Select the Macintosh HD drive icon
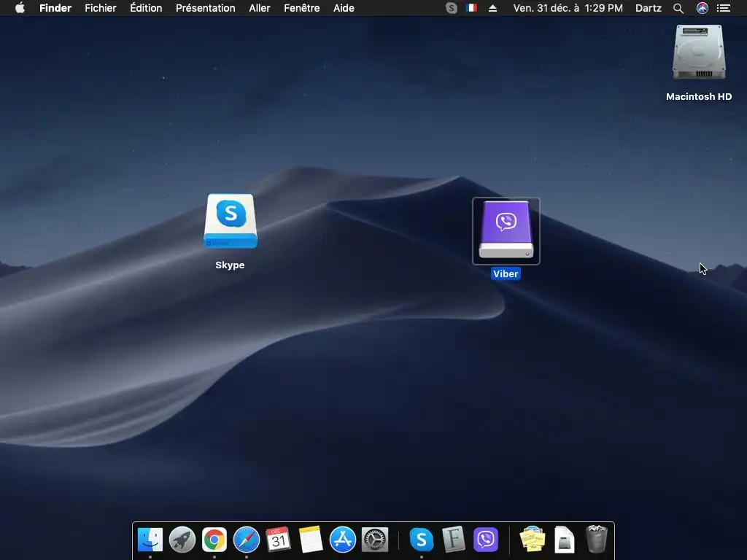This screenshot has height=560, width=747. (x=699, y=52)
